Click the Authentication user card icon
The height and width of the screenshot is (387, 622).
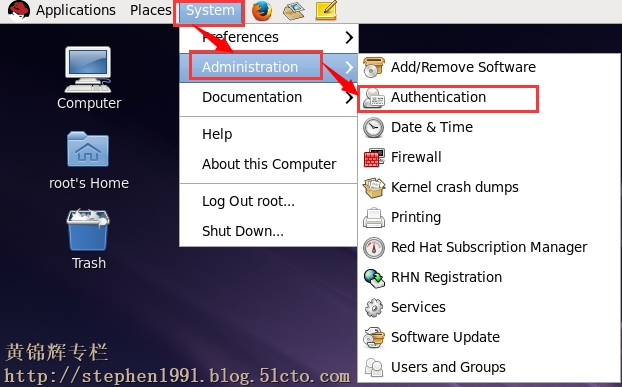point(374,98)
